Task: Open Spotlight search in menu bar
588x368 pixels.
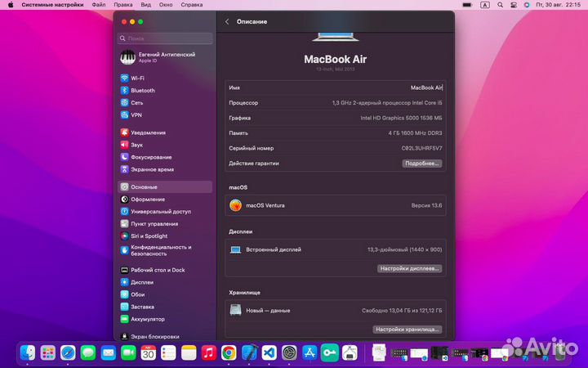Action: click(500, 5)
